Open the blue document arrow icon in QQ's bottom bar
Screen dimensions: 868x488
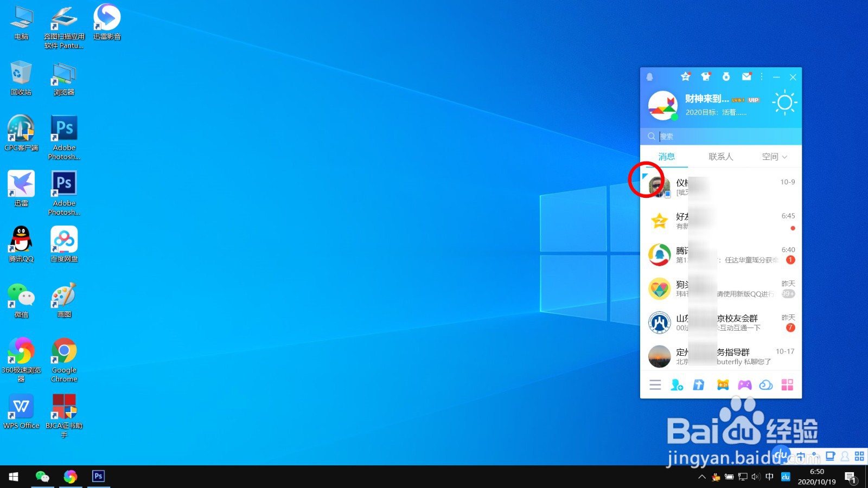pyautogui.click(x=699, y=385)
